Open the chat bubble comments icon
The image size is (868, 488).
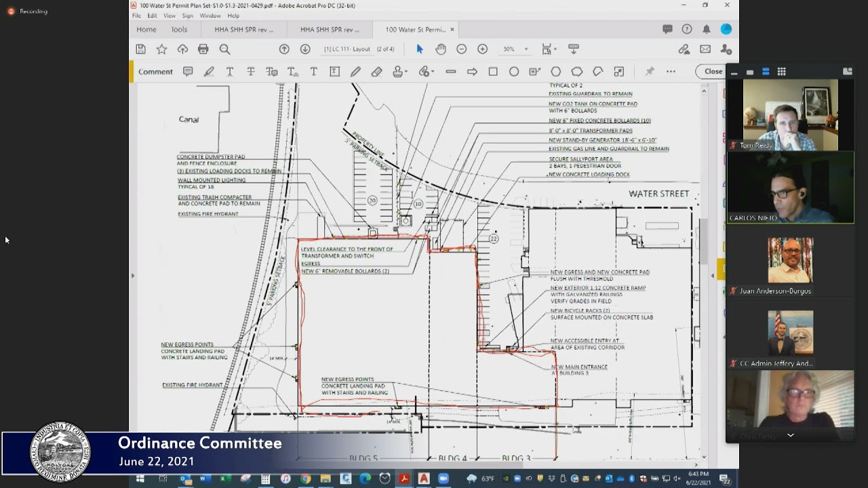668,29
